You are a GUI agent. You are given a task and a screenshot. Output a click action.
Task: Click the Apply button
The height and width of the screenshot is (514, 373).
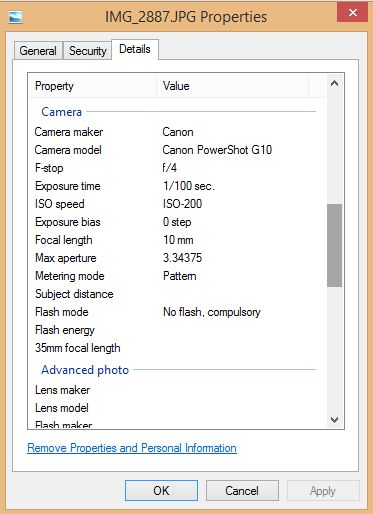pos(323,490)
